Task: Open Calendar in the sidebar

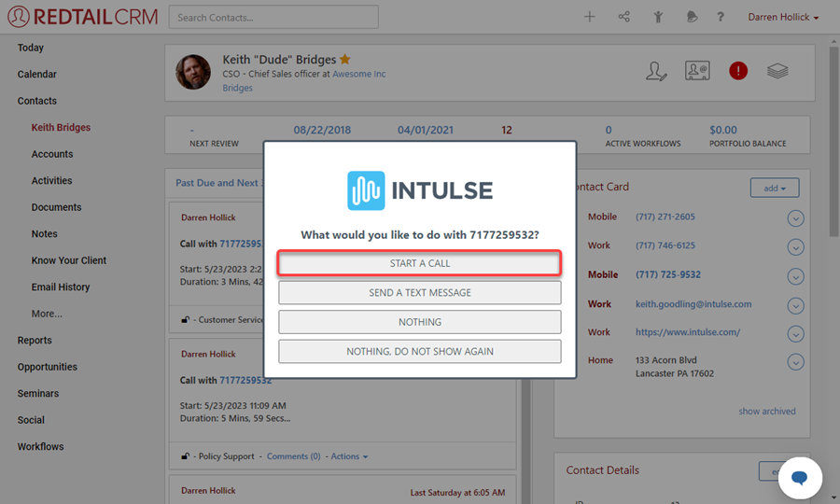Action: point(37,75)
